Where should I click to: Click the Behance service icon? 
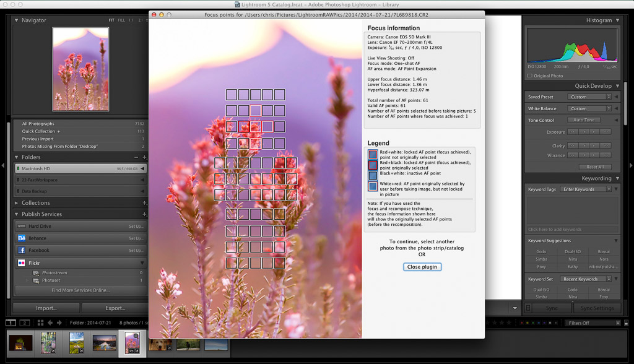coord(22,238)
